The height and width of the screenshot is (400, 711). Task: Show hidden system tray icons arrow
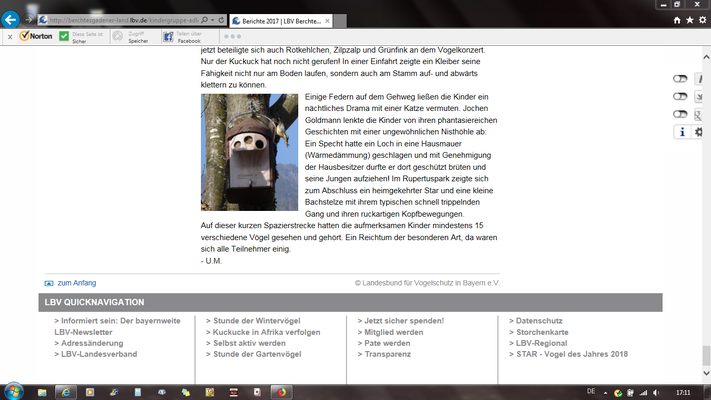(x=605, y=393)
